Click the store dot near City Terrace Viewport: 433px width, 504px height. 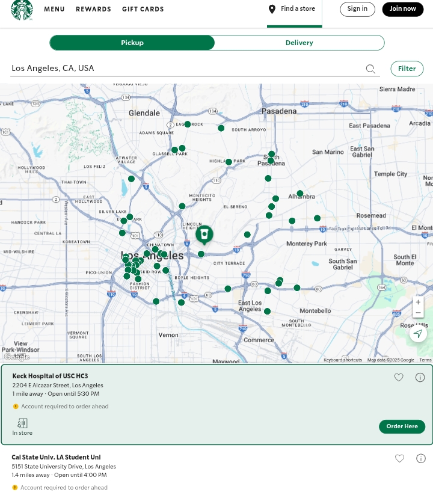[201, 254]
